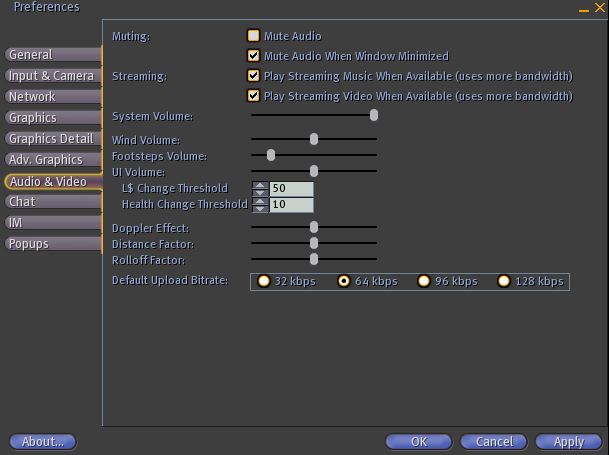Enable the Mute Audio checkbox
Image resolution: width=609 pixels, height=455 pixels.
tap(253, 36)
